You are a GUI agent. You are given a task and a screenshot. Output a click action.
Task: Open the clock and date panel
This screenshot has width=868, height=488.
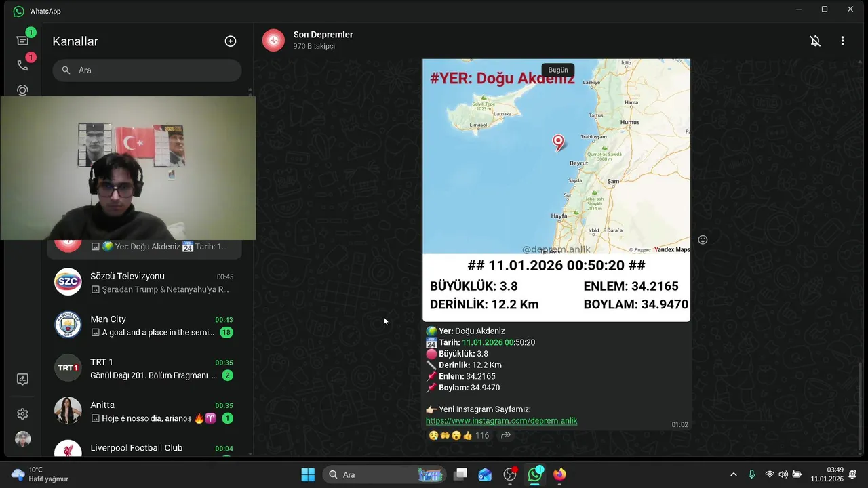(x=827, y=474)
